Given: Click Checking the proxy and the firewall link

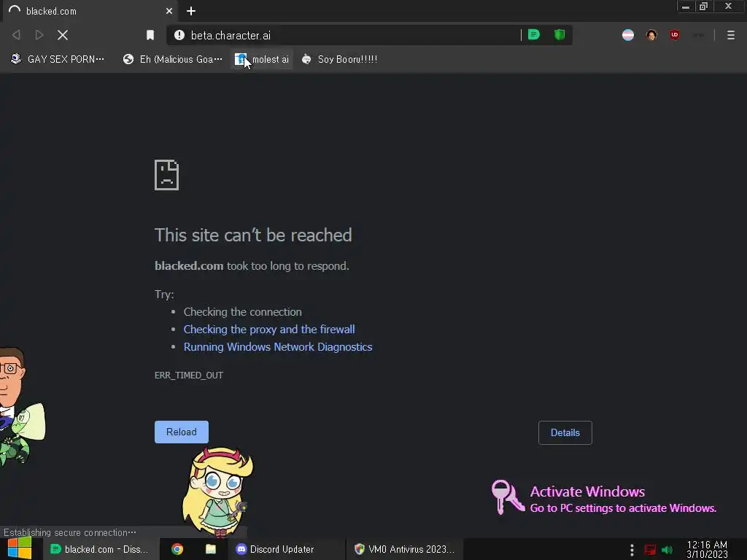Looking at the screenshot, I should point(269,330).
